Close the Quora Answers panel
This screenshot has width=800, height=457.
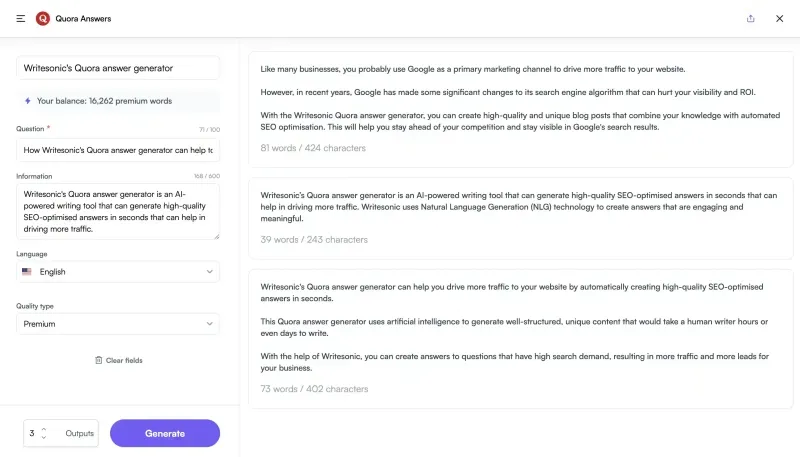click(780, 19)
